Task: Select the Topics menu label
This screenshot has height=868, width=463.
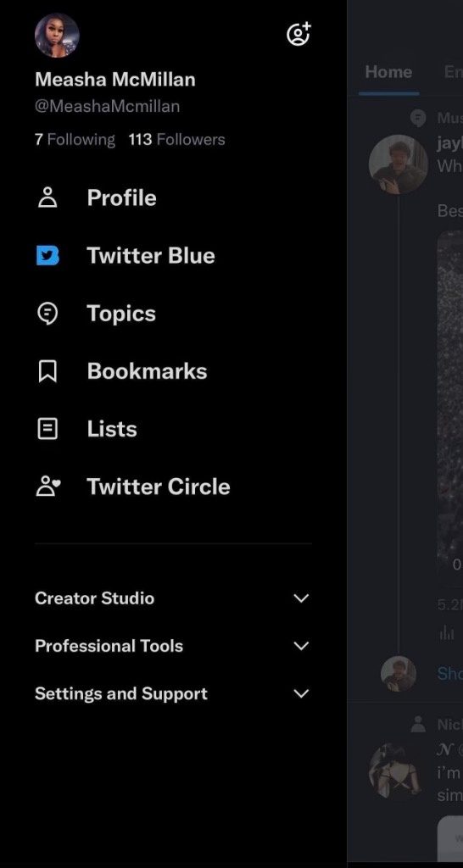Action: coord(121,314)
